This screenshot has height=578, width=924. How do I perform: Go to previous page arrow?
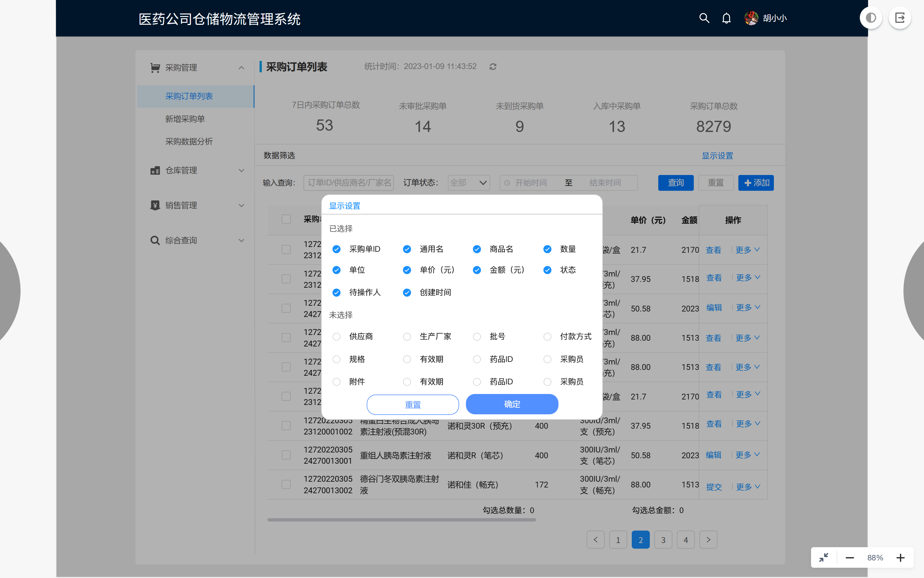pos(595,540)
